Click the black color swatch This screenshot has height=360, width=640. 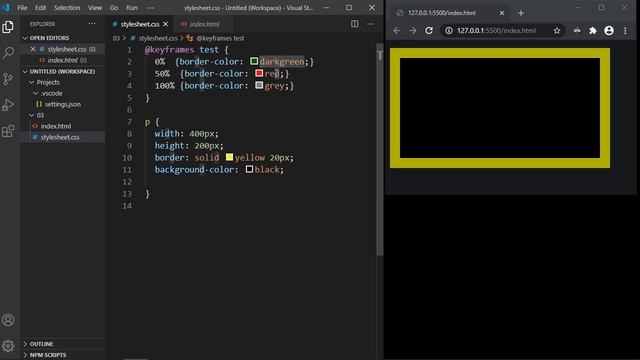[249, 169]
